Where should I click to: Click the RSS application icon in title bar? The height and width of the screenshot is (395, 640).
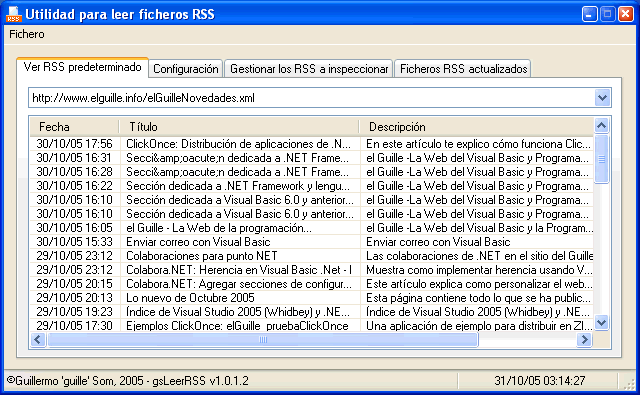click(x=13, y=14)
